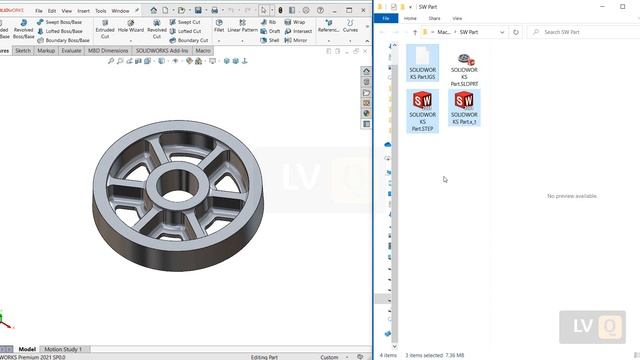Open the Hole Wizard tool
Viewport: 640px width, 360px height.
131,26
